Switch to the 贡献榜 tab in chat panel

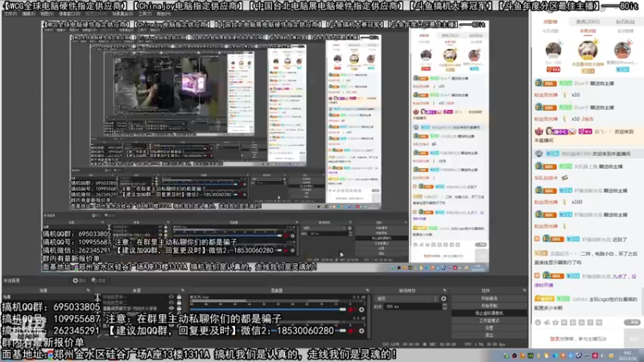(551, 22)
